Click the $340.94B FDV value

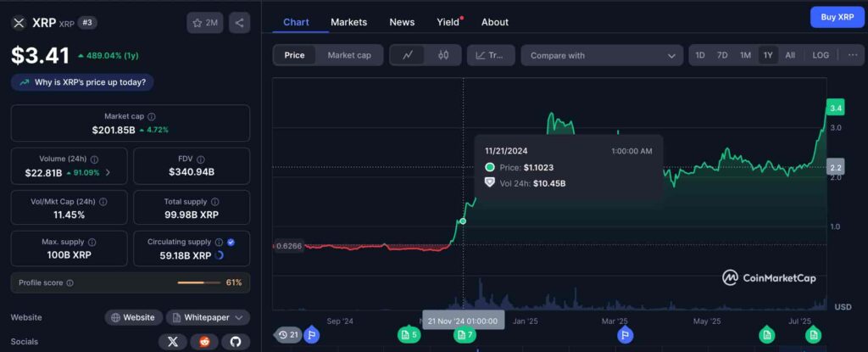click(x=192, y=172)
